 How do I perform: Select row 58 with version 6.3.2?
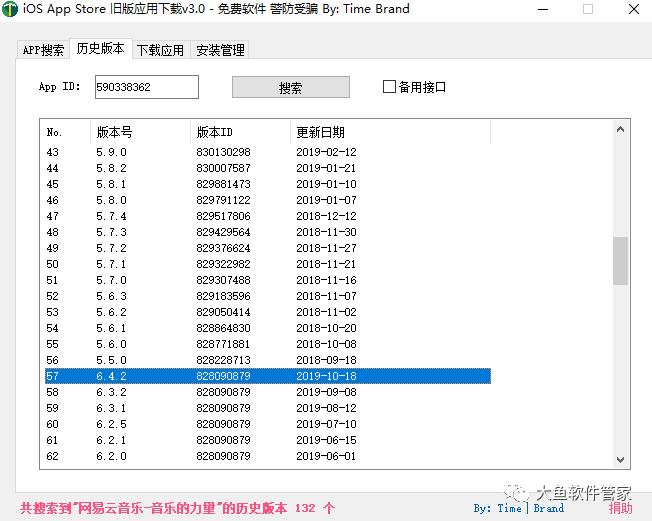coord(268,392)
